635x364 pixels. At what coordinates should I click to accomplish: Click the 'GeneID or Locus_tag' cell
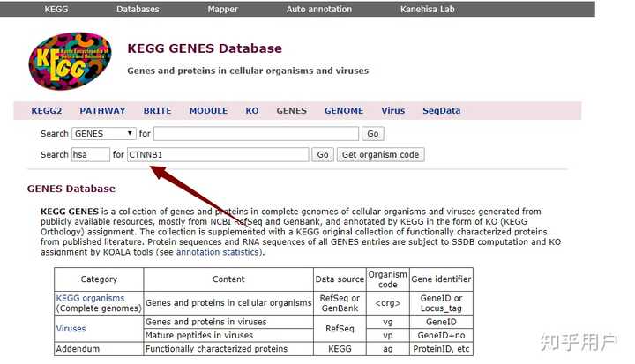[441, 303]
